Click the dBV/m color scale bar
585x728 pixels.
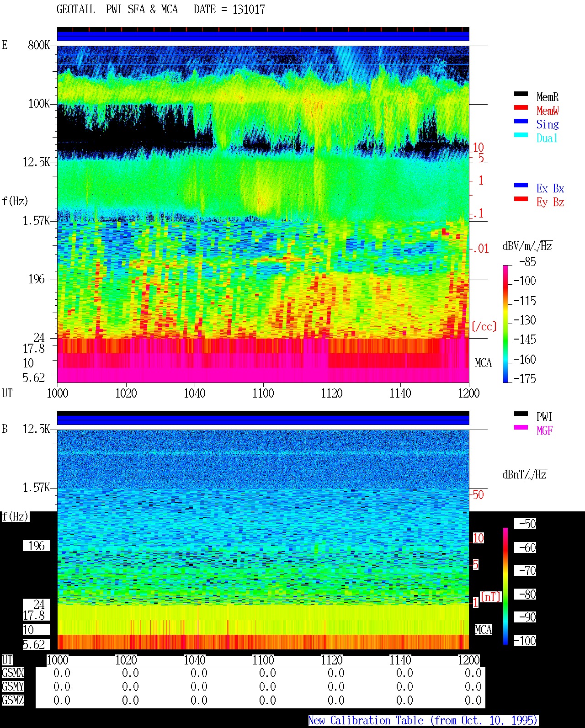[x=505, y=324]
